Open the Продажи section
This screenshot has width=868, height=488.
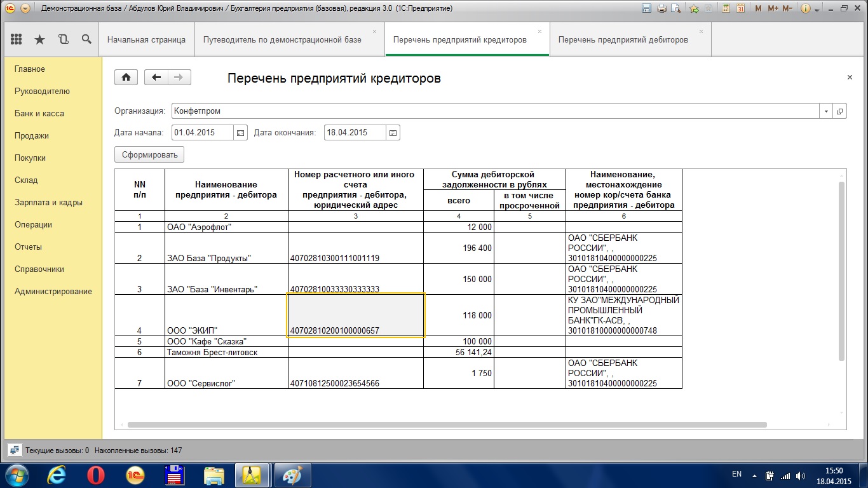point(32,135)
